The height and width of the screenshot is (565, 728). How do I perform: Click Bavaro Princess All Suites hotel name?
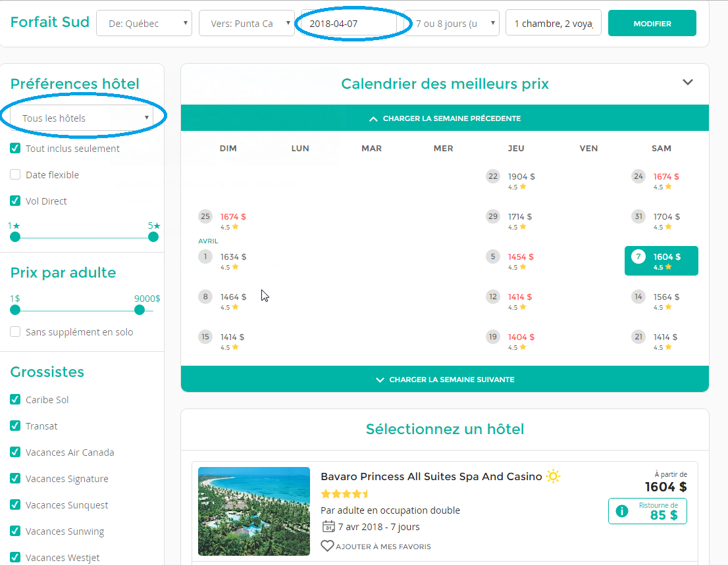(431, 476)
